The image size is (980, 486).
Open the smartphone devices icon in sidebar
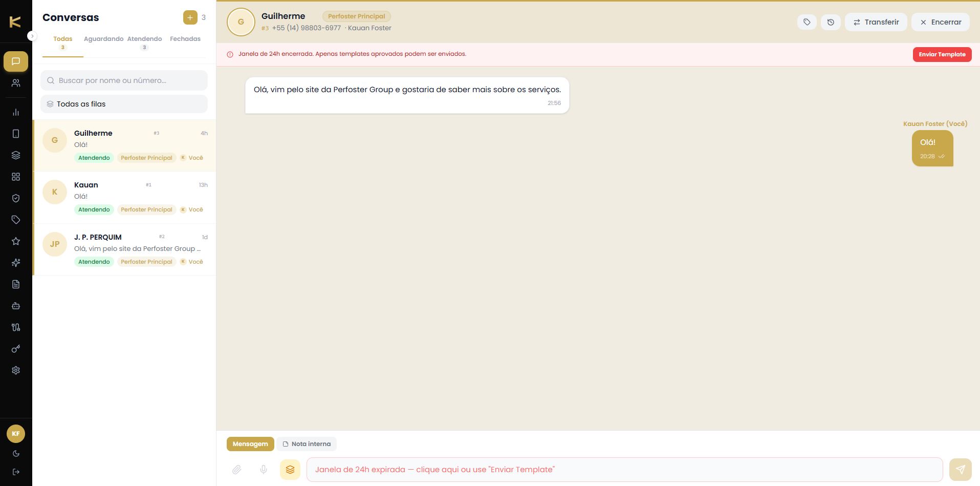tap(16, 134)
